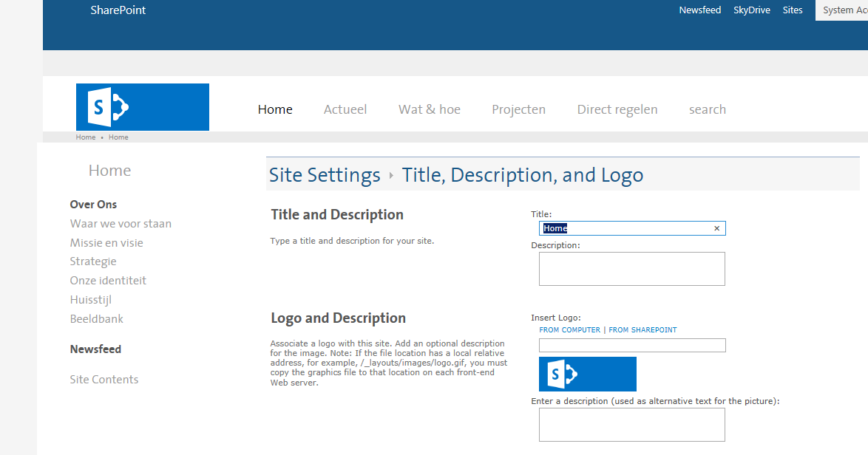Viewport: 868px width, 455px height.
Task: Open the Wat & hoe navigation item
Action: point(429,109)
